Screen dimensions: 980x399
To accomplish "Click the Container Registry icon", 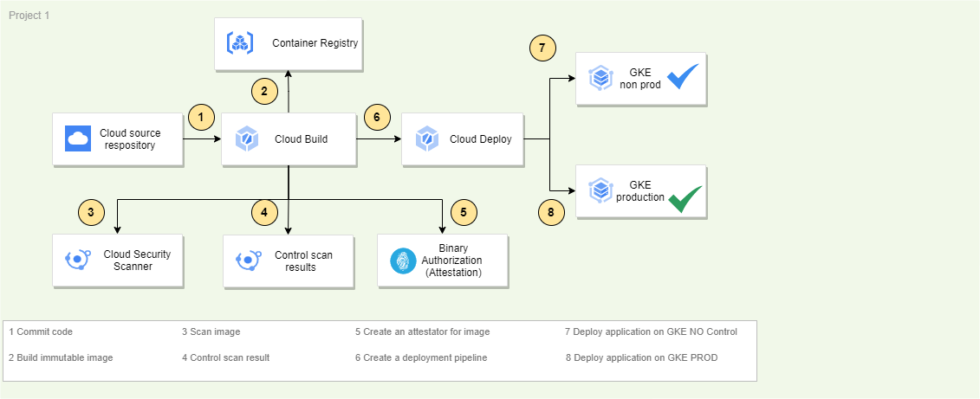I will 239,43.
